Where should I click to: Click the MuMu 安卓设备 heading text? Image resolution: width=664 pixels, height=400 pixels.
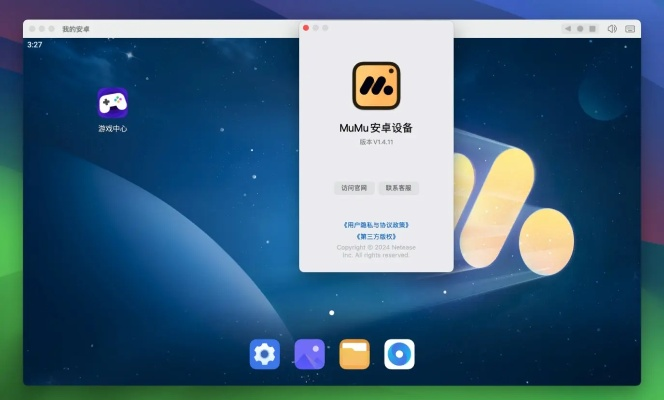point(376,128)
